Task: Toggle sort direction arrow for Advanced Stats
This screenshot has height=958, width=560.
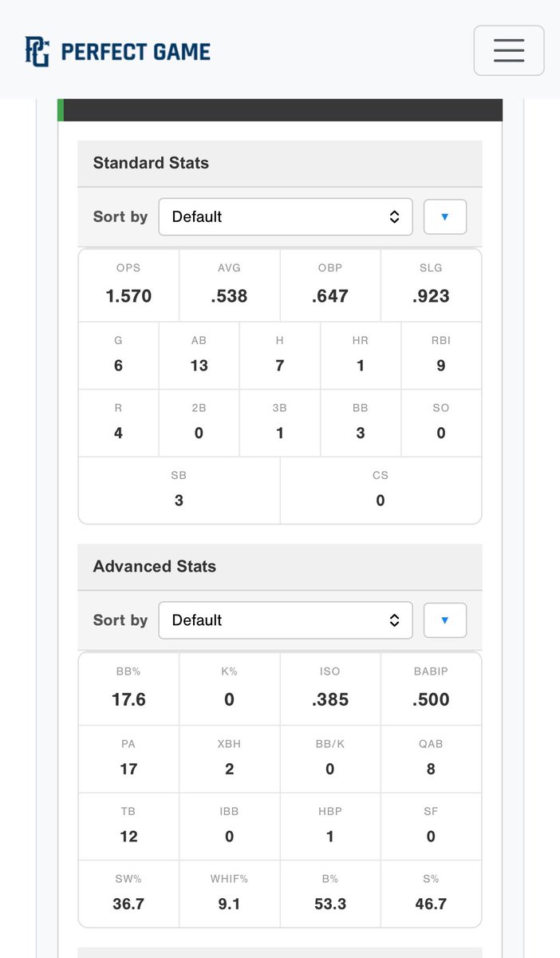Action: tap(445, 620)
